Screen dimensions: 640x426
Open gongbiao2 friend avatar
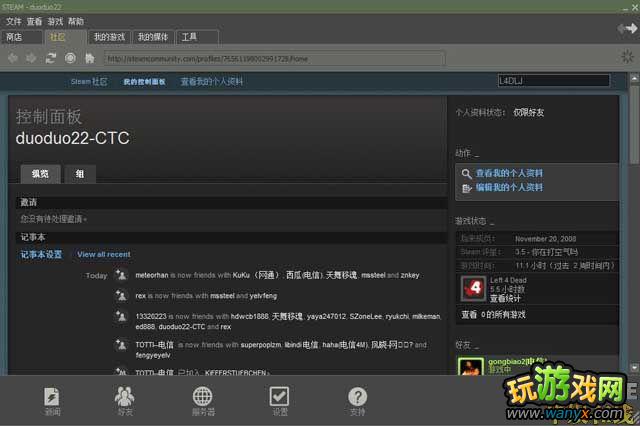(471, 366)
